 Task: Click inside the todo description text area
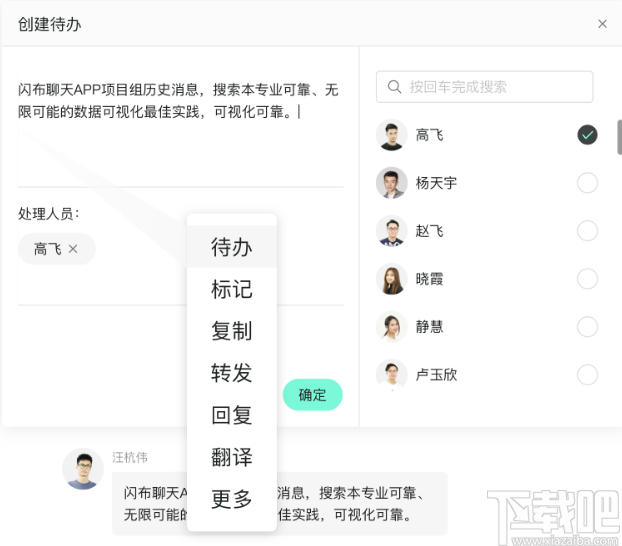point(180,127)
